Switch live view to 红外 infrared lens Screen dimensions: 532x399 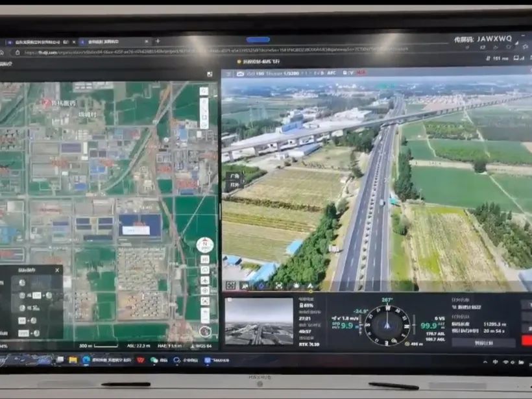pos(234,184)
